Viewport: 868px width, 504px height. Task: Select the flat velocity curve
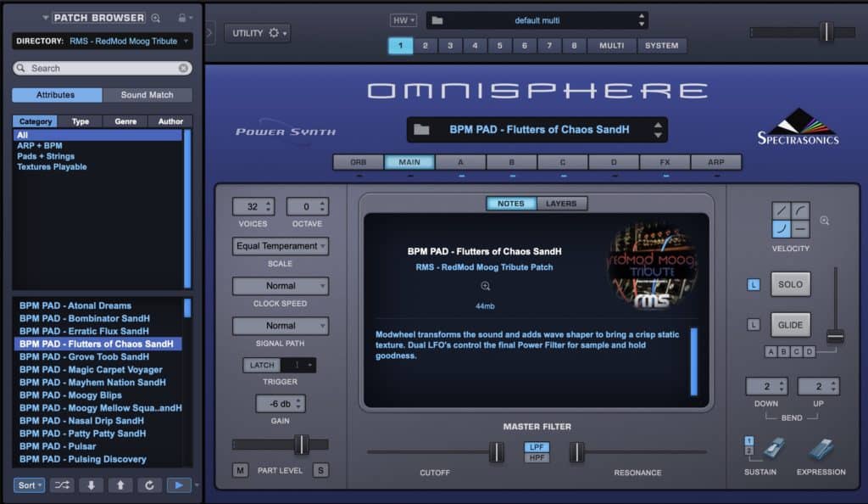click(800, 229)
